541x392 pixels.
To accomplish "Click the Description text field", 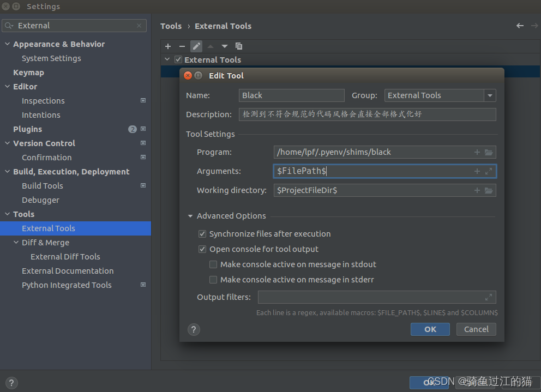I will tap(368, 114).
